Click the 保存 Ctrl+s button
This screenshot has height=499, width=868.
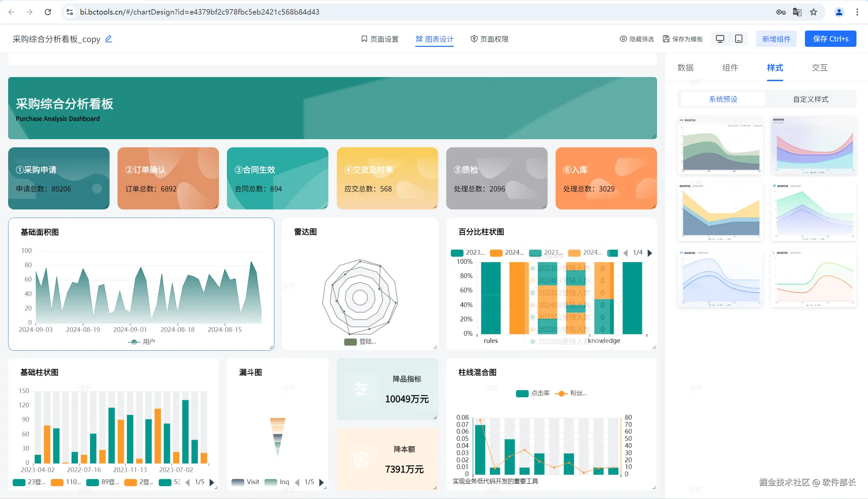click(830, 39)
